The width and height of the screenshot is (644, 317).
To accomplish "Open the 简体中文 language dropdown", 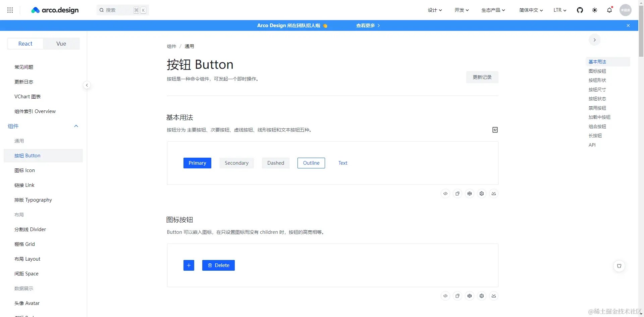I will click(531, 10).
